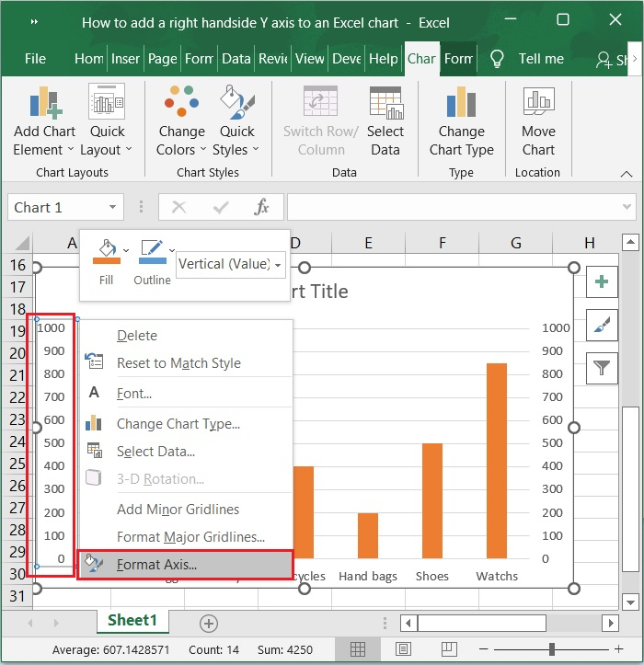
Task: Click the Shoes orange bar
Action: point(431,500)
